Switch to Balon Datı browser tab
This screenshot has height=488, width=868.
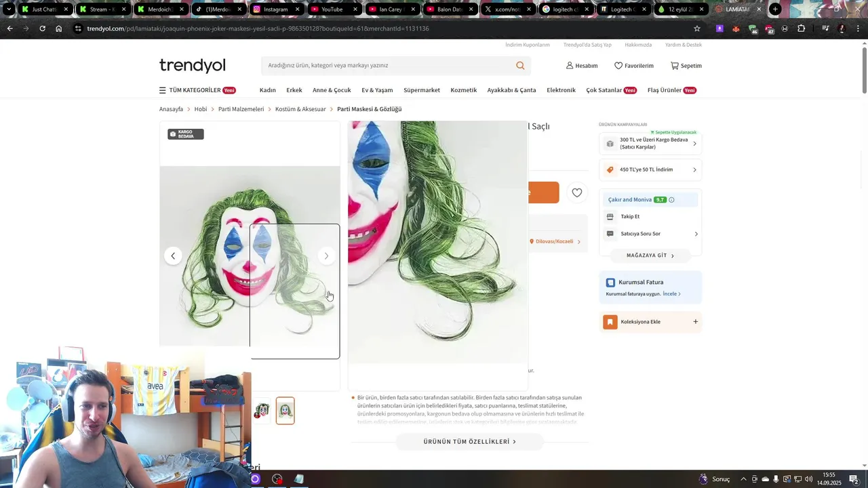[x=449, y=9]
